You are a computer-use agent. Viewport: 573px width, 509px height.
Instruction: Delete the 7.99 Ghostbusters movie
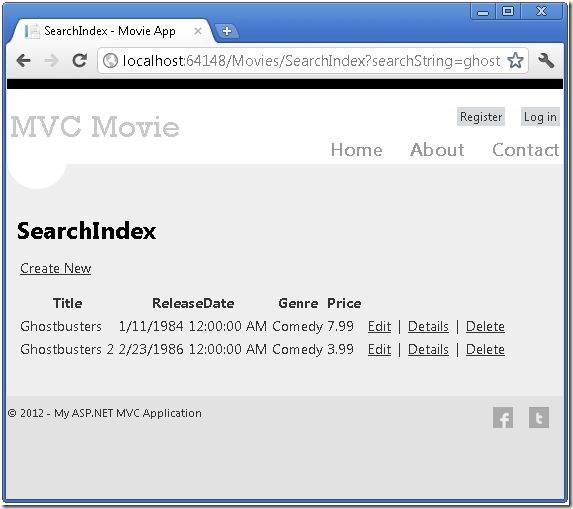click(x=485, y=326)
